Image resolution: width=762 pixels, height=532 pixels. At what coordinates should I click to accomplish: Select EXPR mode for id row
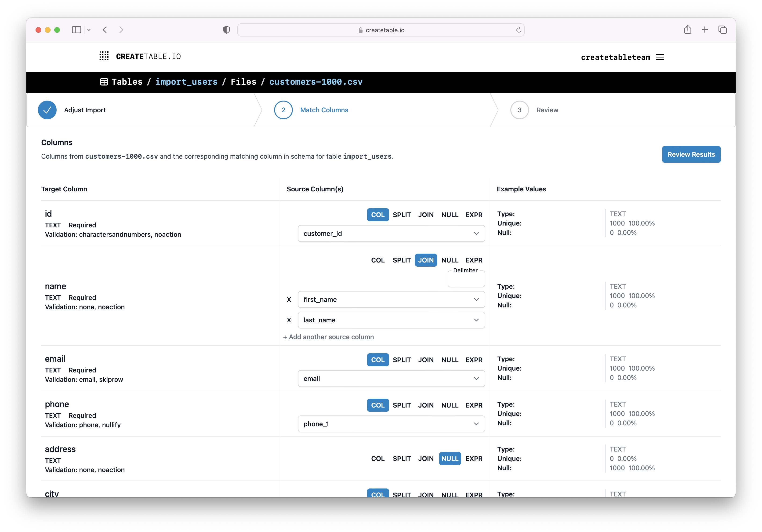click(x=474, y=215)
